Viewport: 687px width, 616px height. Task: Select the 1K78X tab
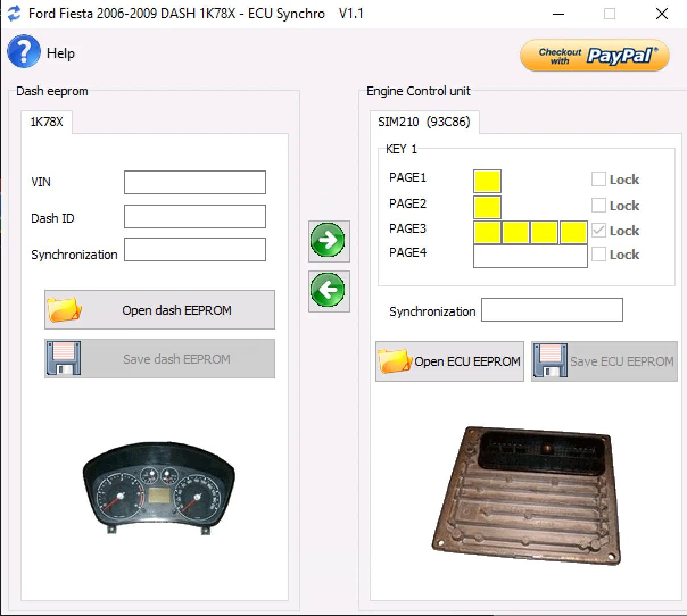47,122
